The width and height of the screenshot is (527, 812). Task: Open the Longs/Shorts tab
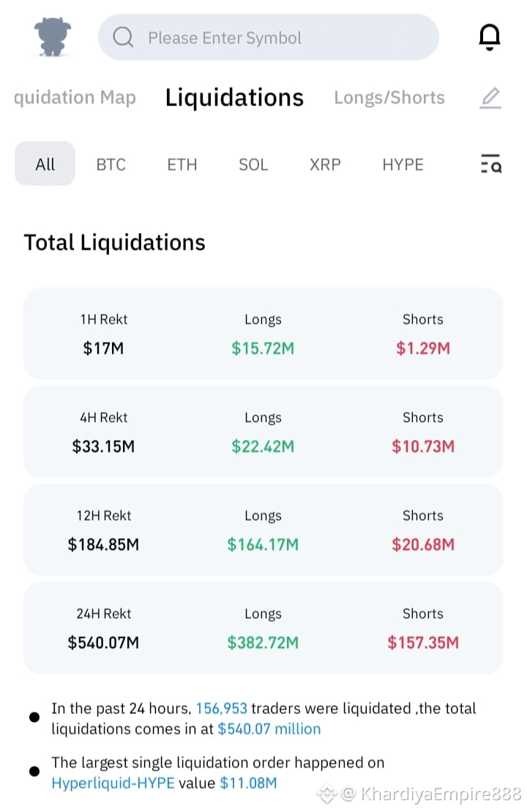(x=389, y=97)
